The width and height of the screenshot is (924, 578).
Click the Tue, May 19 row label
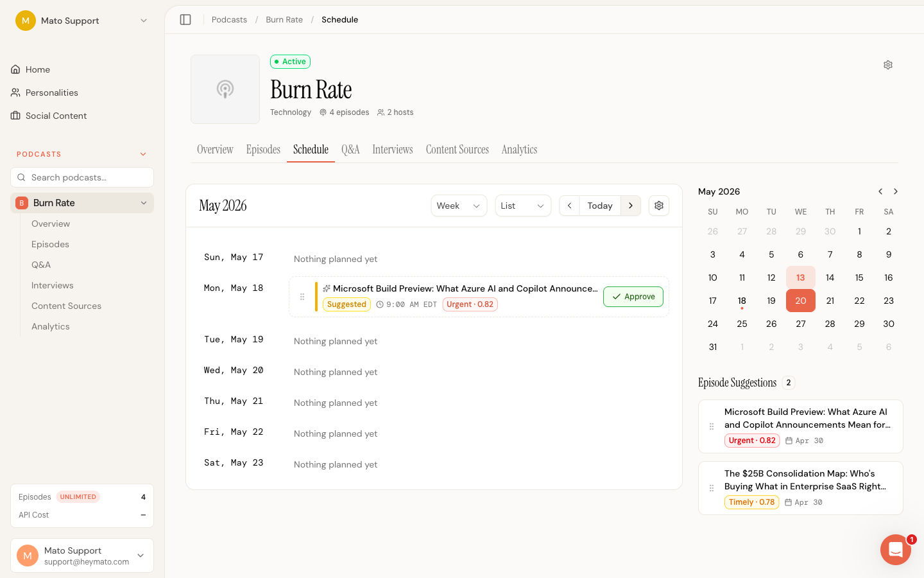234,339
